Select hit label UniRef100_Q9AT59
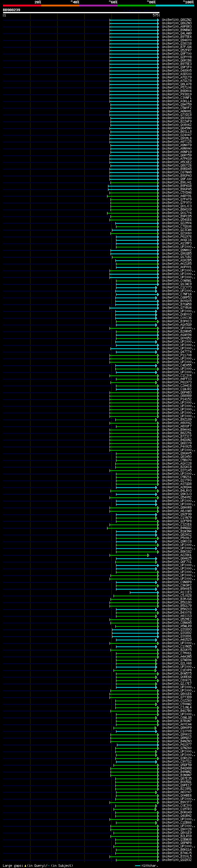The width and height of the screenshot is (197, 868). tap(177, 104)
